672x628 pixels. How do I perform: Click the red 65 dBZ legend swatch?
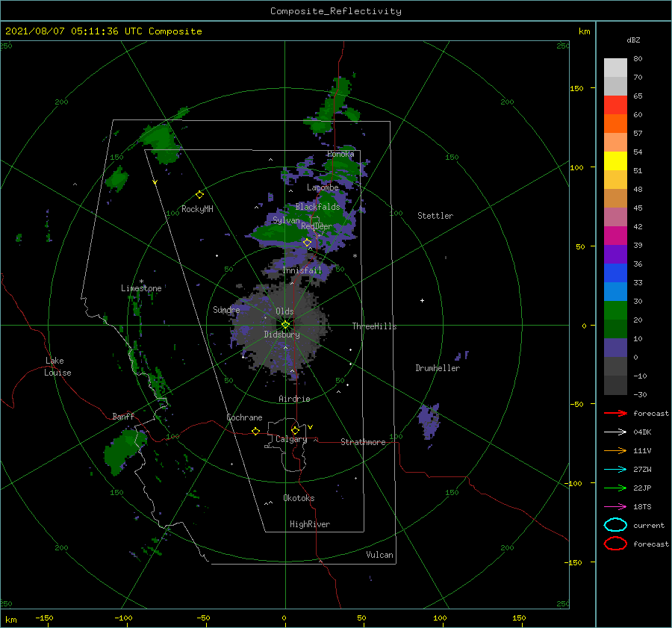(615, 105)
